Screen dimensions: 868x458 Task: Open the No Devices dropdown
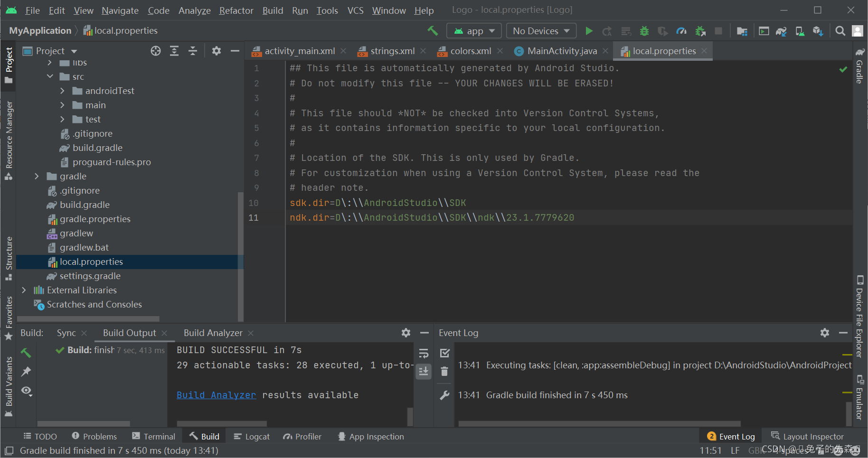click(541, 31)
